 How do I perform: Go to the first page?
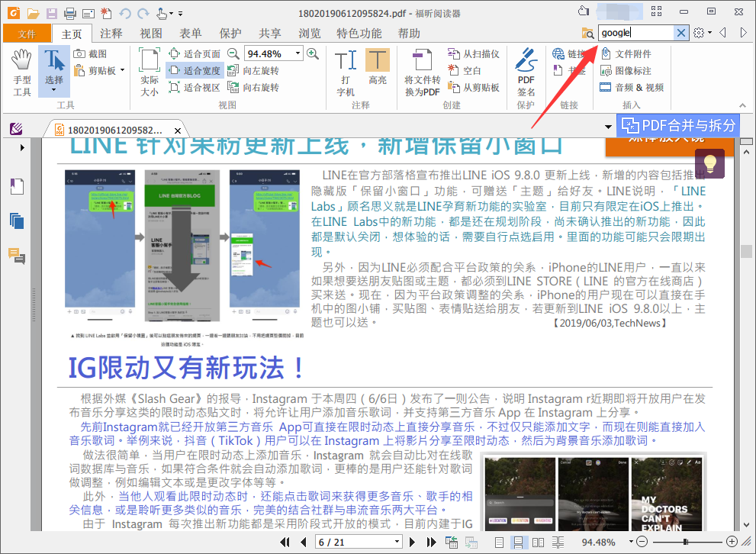(285, 542)
